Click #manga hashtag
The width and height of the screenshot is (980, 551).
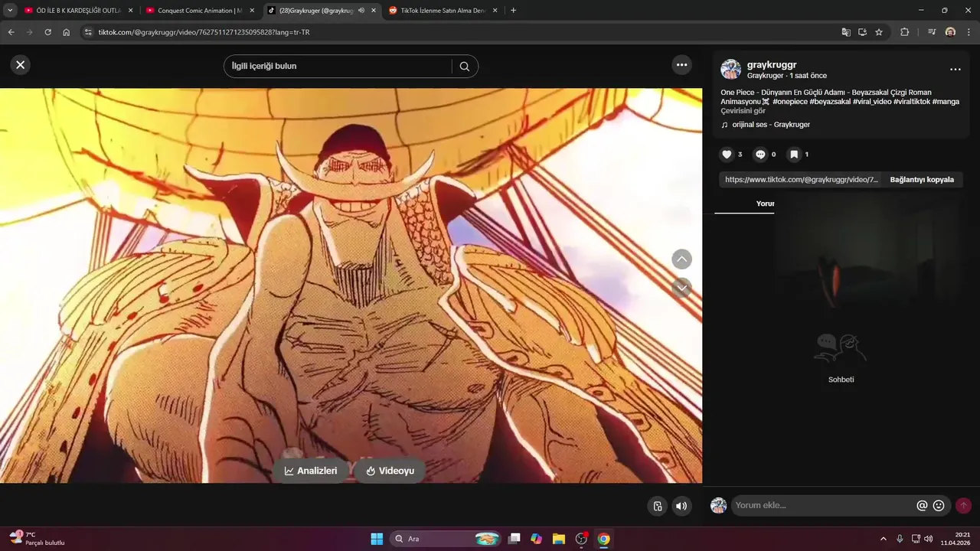(x=946, y=102)
